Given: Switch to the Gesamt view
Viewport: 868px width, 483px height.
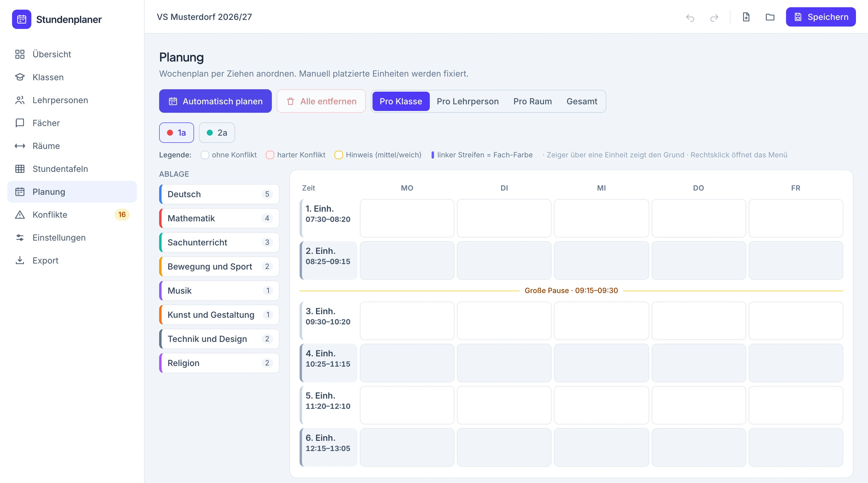Looking at the screenshot, I should [x=582, y=101].
